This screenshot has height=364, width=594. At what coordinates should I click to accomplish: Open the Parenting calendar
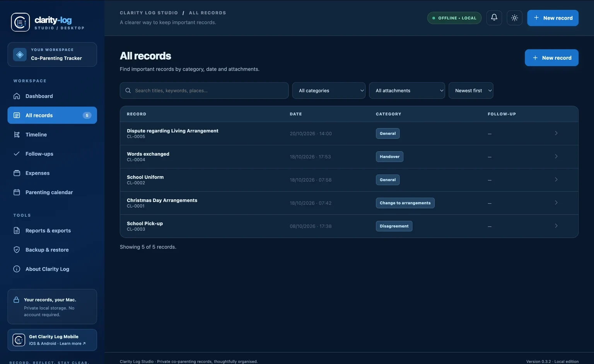click(x=52, y=192)
